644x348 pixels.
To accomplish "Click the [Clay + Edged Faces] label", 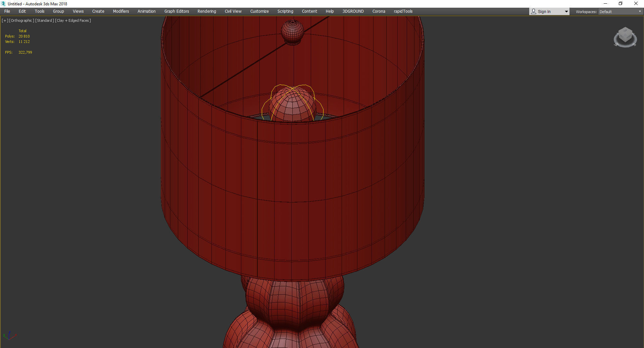I will [x=73, y=20].
